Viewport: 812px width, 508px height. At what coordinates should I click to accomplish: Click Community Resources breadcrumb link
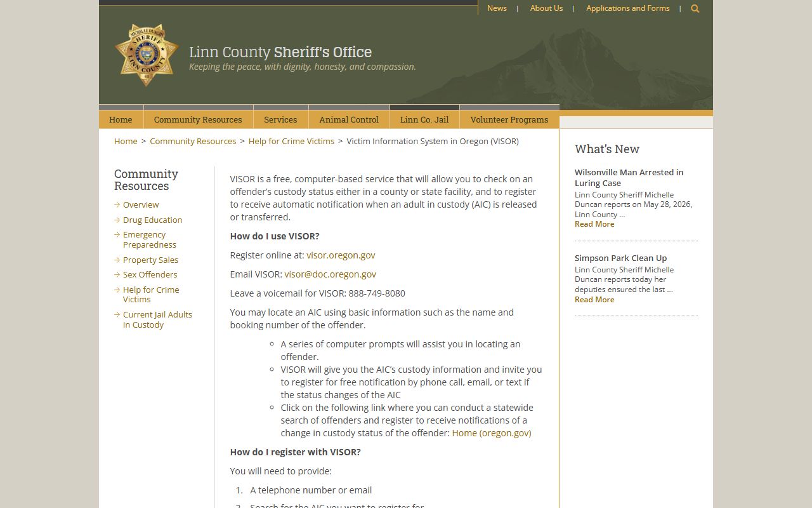[x=193, y=141]
